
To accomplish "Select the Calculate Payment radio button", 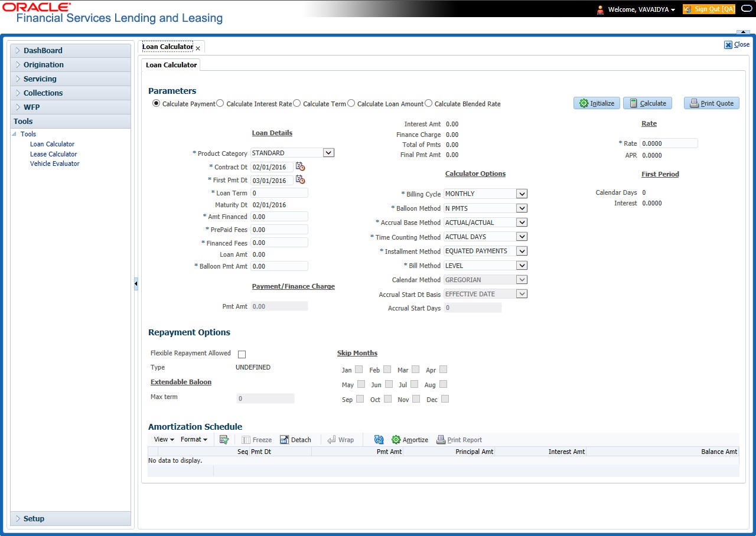I will tap(156, 103).
